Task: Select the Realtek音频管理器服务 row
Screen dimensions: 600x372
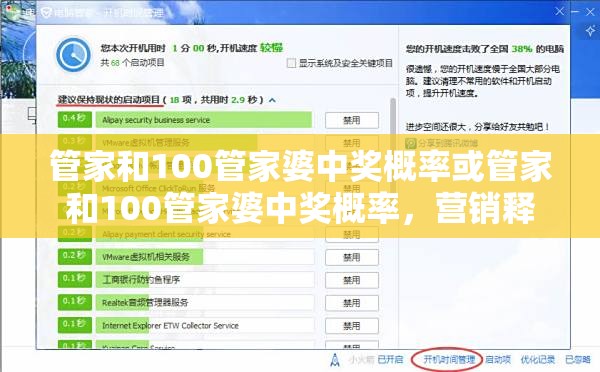Action: point(205,303)
